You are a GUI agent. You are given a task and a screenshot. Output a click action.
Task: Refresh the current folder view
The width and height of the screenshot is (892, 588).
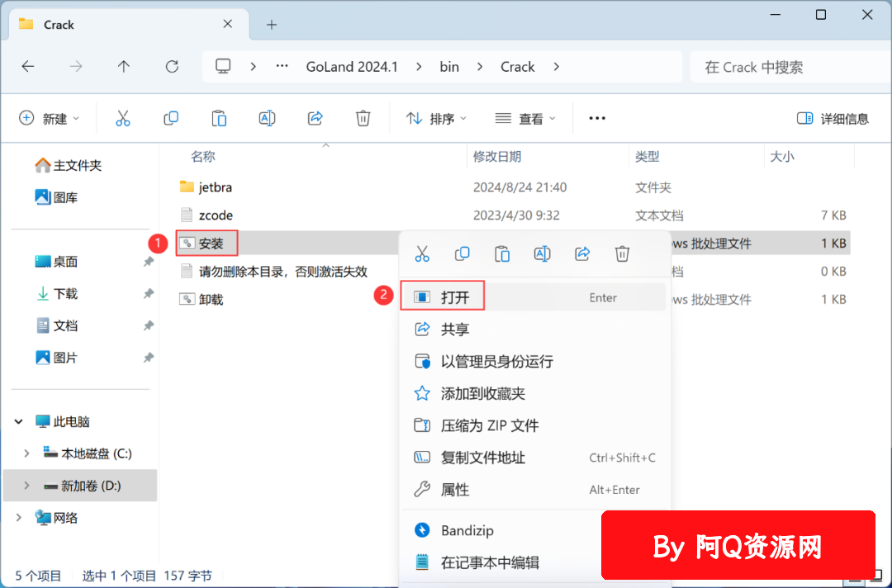172,67
